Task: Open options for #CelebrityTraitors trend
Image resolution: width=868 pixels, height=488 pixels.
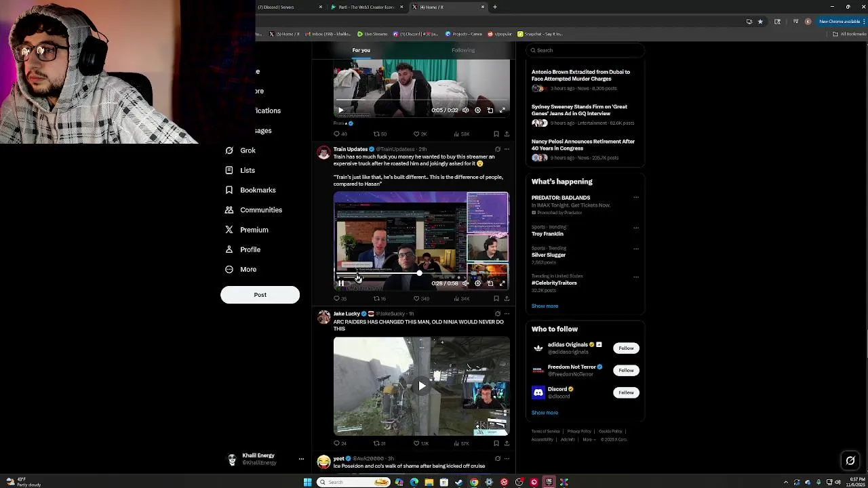Action: click(x=636, y=277)
